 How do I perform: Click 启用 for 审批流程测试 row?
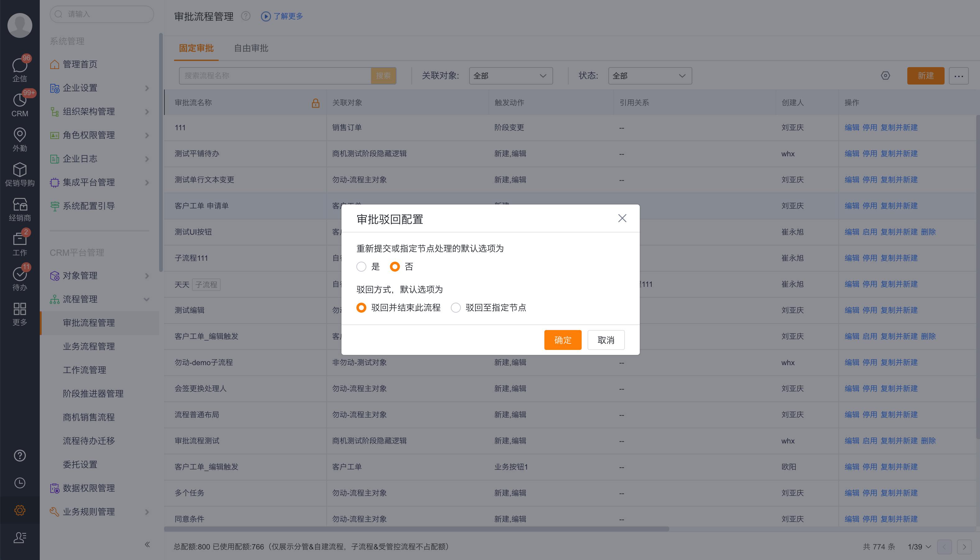870,441
